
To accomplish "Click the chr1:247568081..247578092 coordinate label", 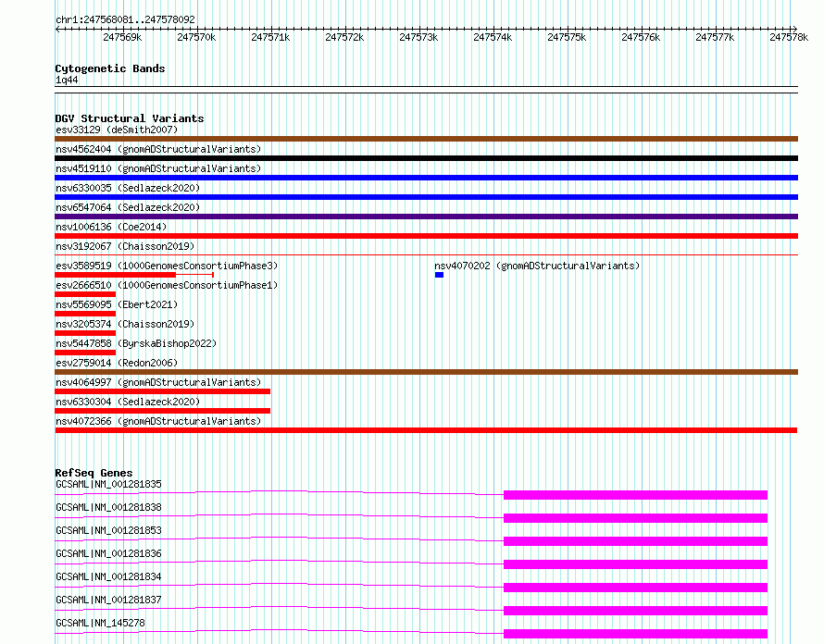I will pos(125,19).
